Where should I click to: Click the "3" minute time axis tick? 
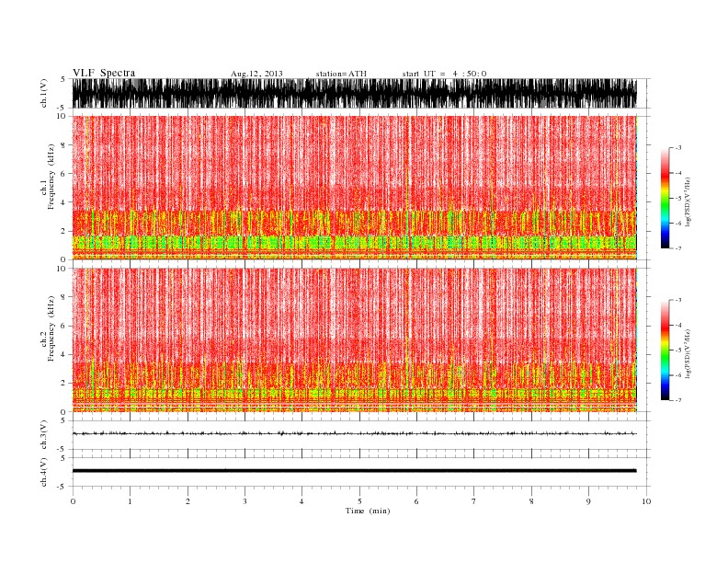[245, 501]
